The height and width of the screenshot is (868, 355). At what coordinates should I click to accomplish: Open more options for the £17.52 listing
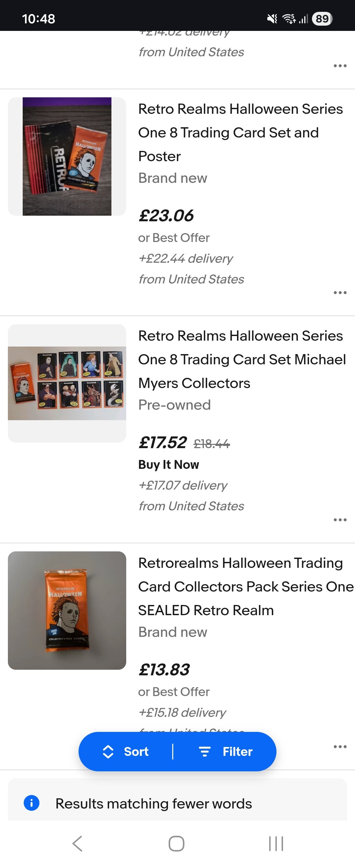(340, 519)
